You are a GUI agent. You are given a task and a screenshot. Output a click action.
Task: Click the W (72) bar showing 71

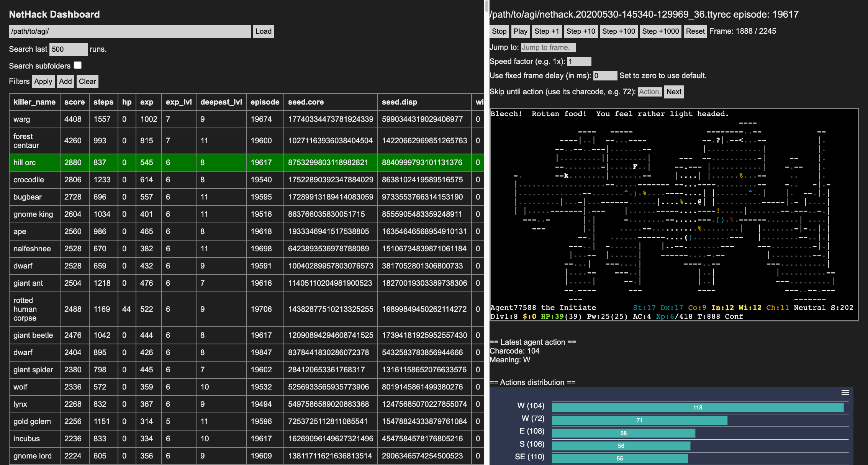(639, 420)
